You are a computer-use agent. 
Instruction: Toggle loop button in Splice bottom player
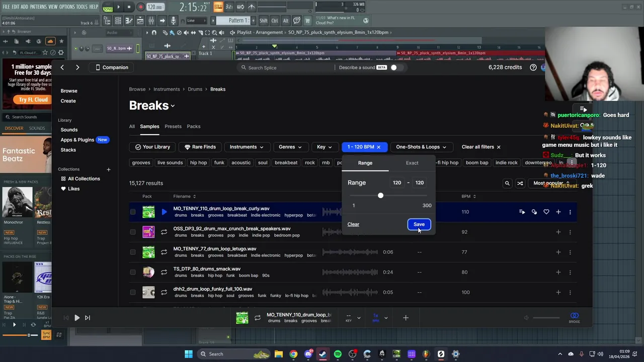coord(258,318)
